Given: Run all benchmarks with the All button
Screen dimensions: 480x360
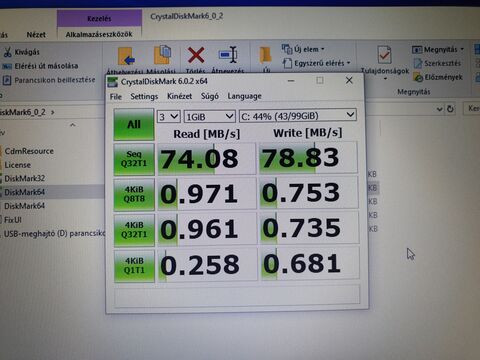Looking at the screenshot, I should [134, 124].
